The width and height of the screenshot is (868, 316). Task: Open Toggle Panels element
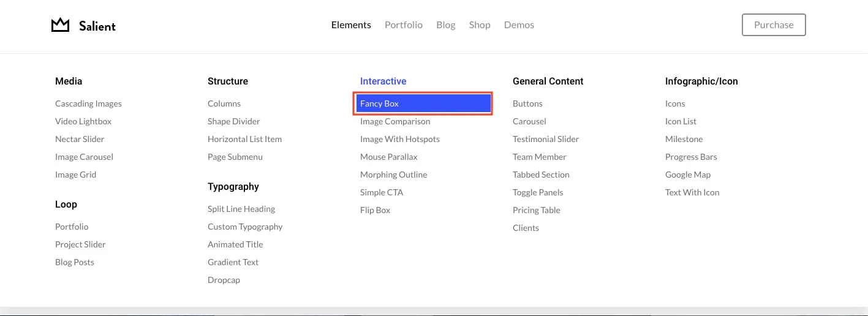pyautogui.click(x=538, y=192)
